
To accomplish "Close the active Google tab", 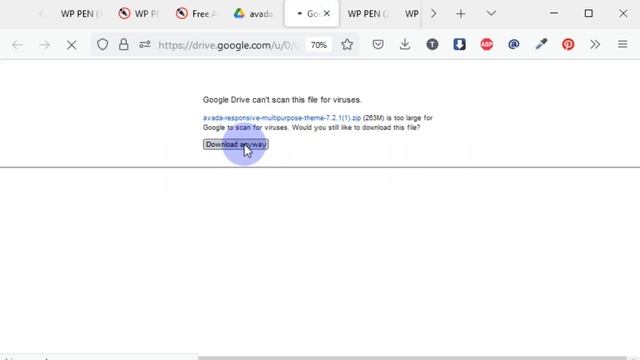I will (x=327, y=13).
